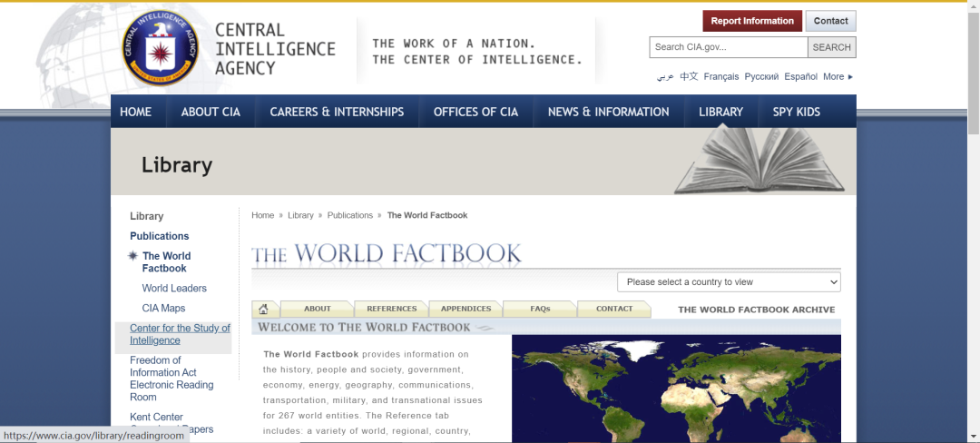The image size is (980, 443).
Task: Open the HOME navigation menu
Action: 135,112
